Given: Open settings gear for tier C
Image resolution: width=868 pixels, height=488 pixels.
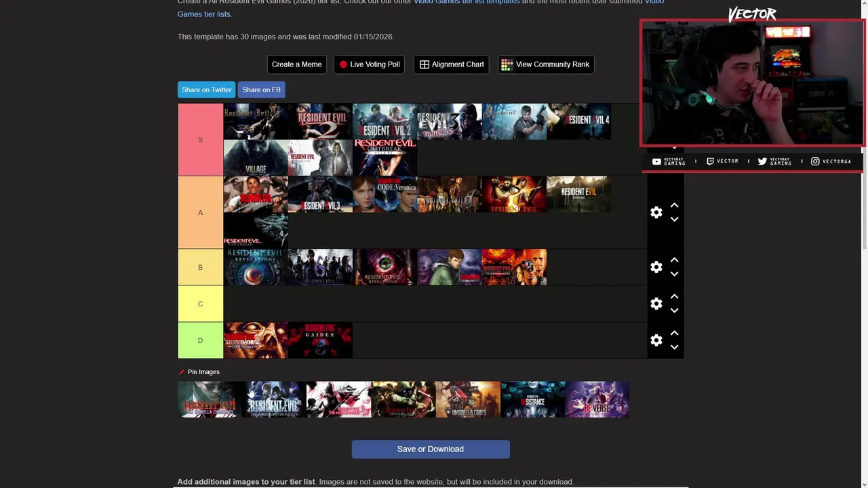Looking at the screenshot, I should (656, 304).
